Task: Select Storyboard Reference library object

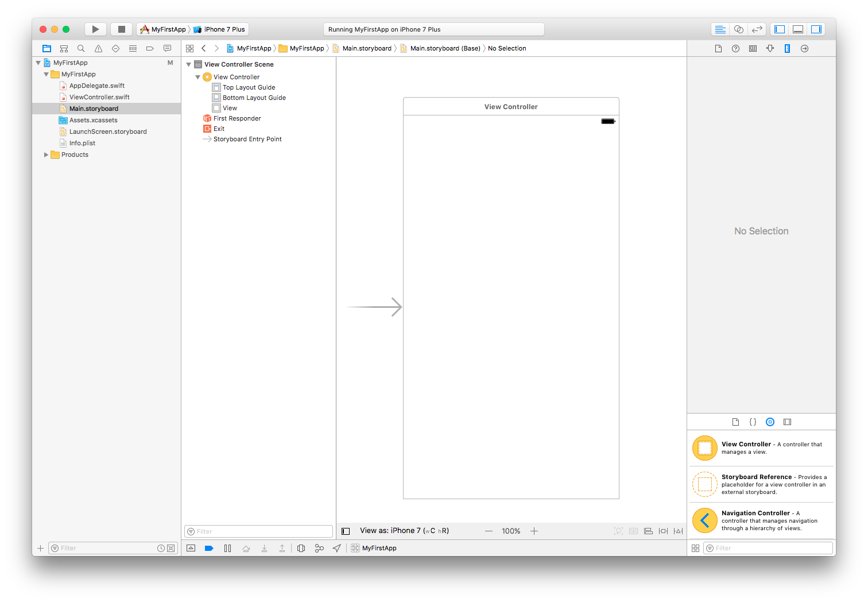Action: click(x=761, y=484)
